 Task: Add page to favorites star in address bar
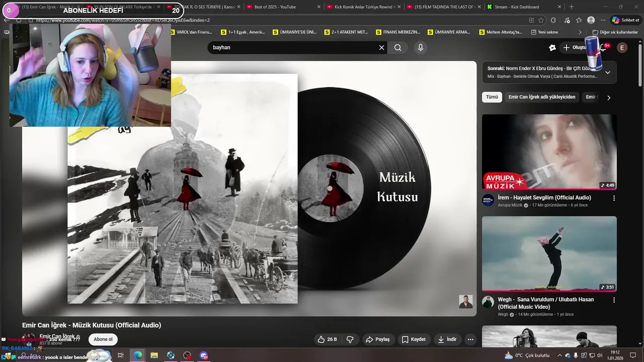click(541, 20)
